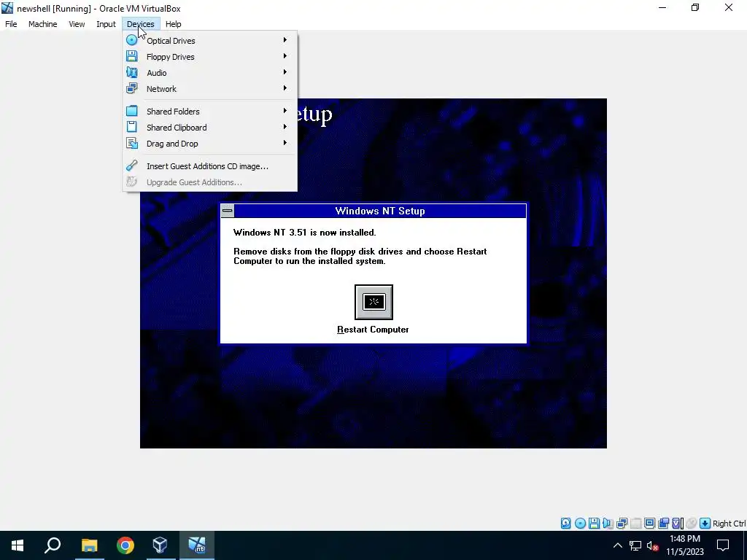Expand the Optical Drives submenu arrow
The width and height of the screenshot is (747, 560).
pos(285,40)
